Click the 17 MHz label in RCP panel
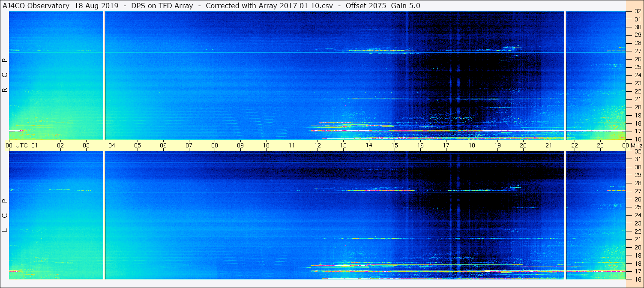Viewport: 644px width, 288px height. click(638, 131)
